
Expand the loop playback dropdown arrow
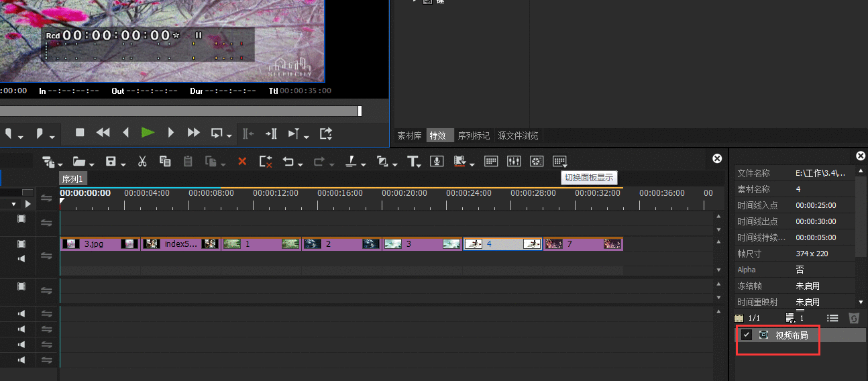click(229, 136)
